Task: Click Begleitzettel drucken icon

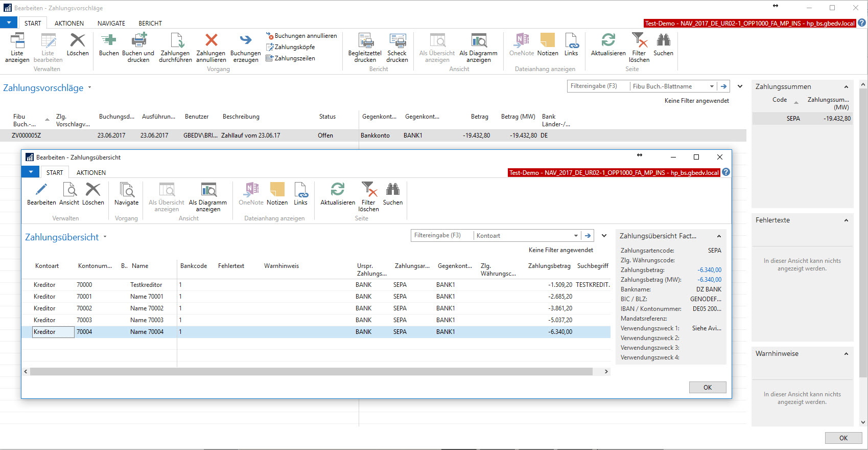Action: (365, 40)
